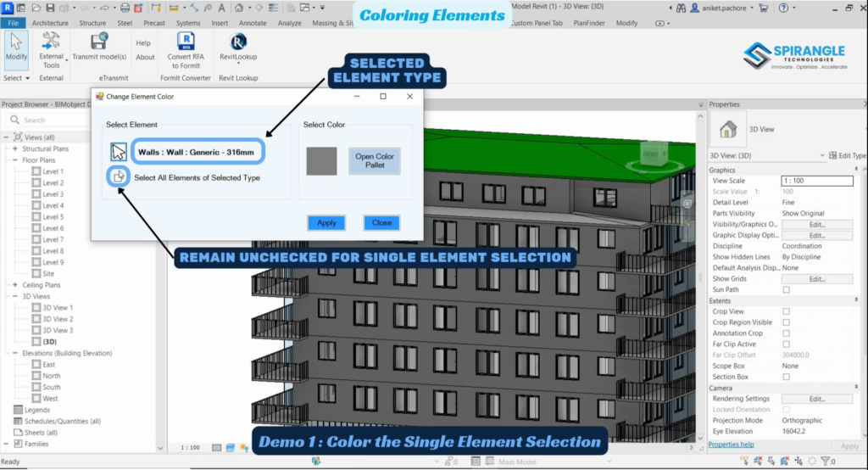Open the Help question mark icon
This screenshot has height=470, width=868.
coord(783,8)
